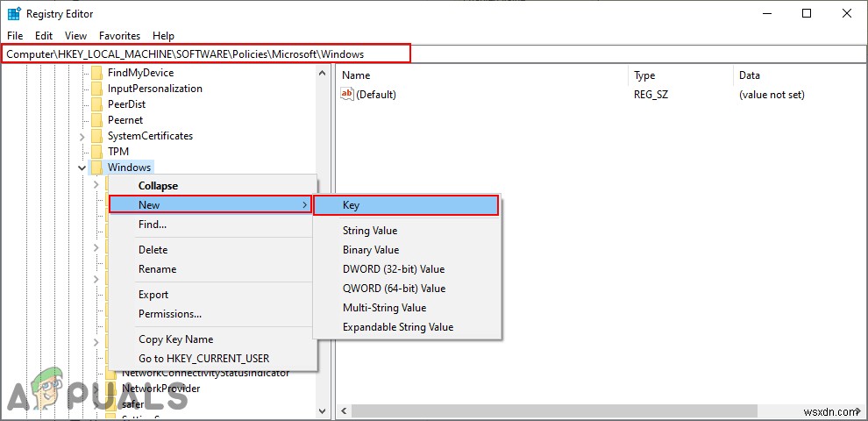This screenshot has height=421, width=868.
Task: Choose Collapse in the context menu
Action: [212, 186]
